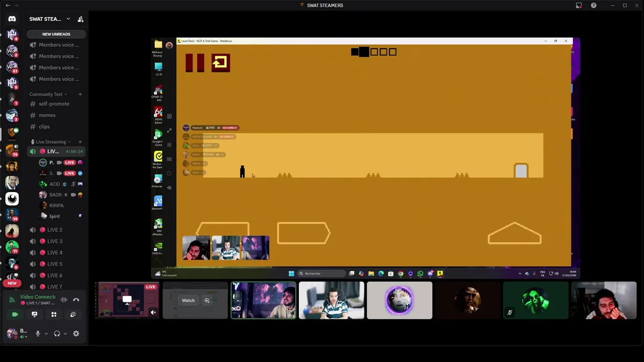
Task: Click the NEW servers indicator pill
Action: point(12,283)
